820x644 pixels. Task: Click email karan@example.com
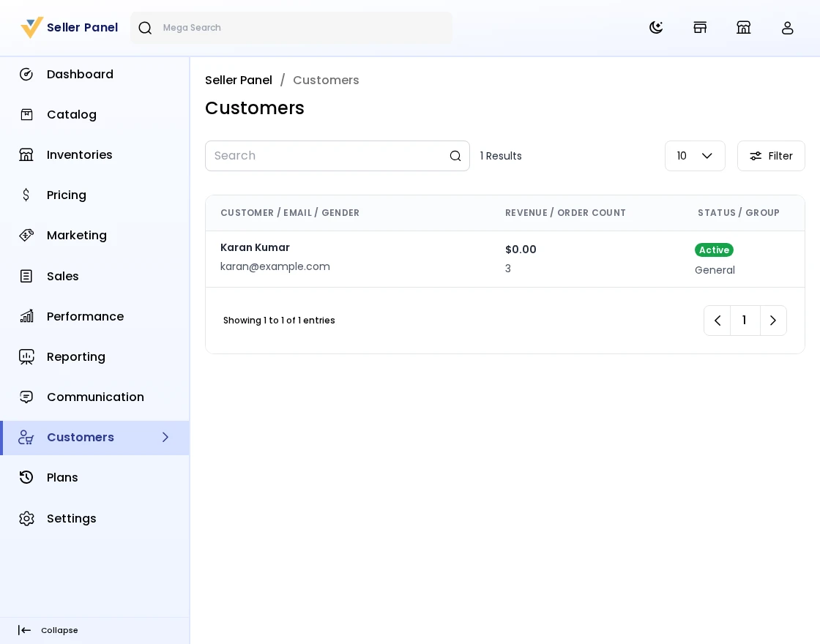point(275,266)
